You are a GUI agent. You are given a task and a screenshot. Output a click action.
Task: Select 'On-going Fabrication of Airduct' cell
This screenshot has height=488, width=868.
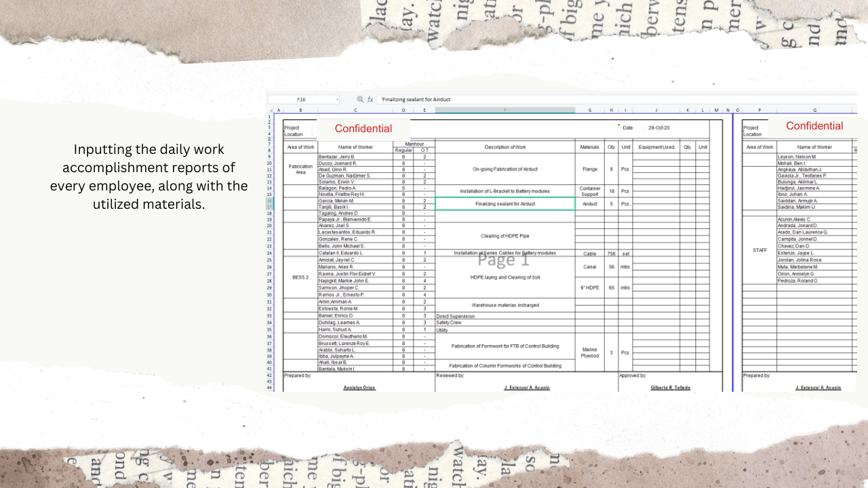pyautogui.click(x=505, y=169)
